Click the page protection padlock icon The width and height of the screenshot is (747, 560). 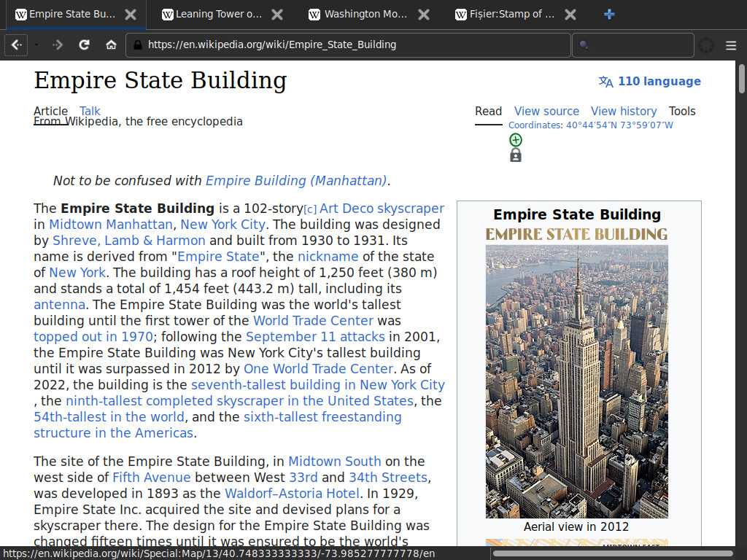516,155
